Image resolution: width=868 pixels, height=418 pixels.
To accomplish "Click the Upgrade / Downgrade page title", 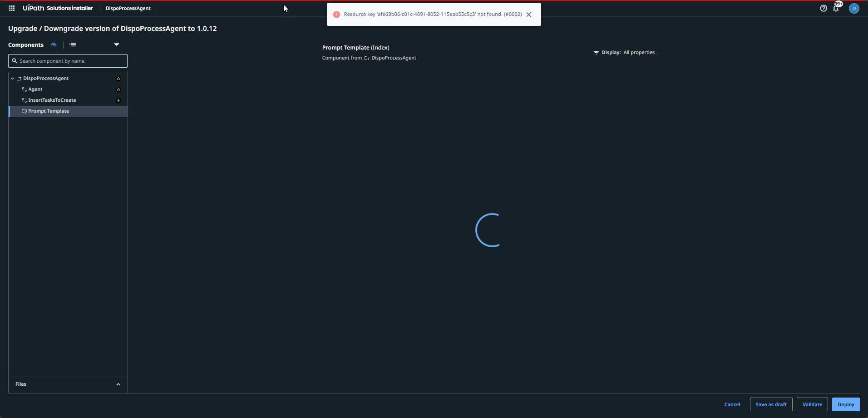I will (x=113, y=29).
